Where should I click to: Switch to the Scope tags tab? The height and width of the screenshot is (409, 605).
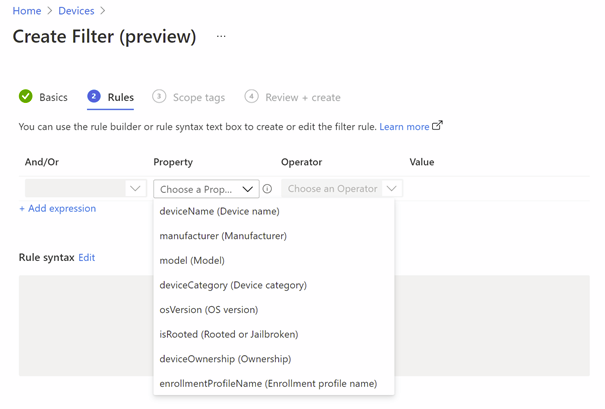tap(199, 97)
